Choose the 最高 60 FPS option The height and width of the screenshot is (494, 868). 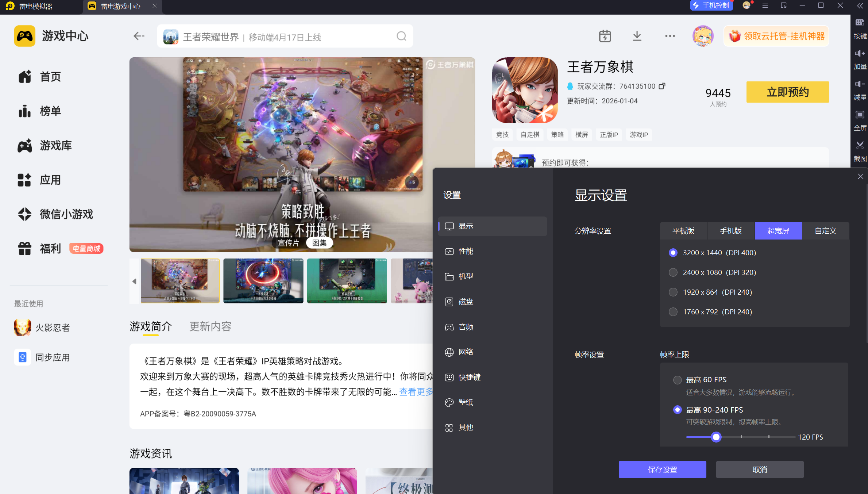(x=678, y=380)
